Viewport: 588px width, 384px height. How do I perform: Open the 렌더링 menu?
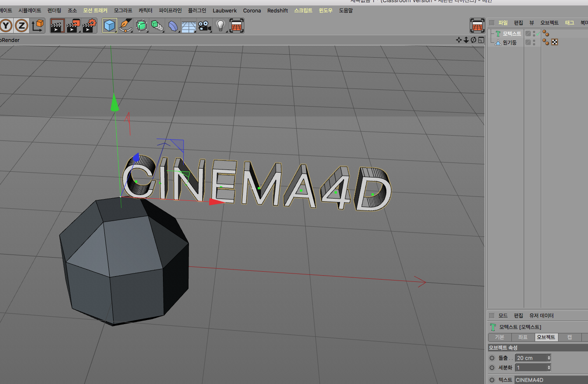(54, 11)
